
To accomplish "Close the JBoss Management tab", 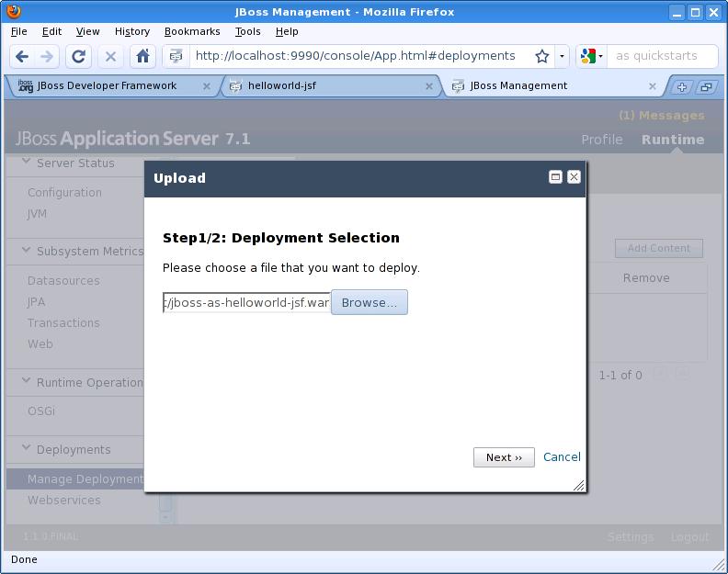I will [653, 86].
